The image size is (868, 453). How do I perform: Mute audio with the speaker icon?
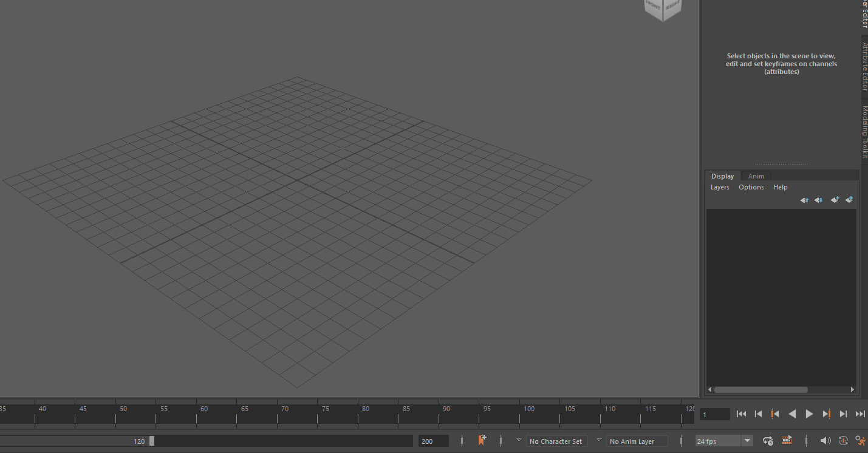[825, 440]
